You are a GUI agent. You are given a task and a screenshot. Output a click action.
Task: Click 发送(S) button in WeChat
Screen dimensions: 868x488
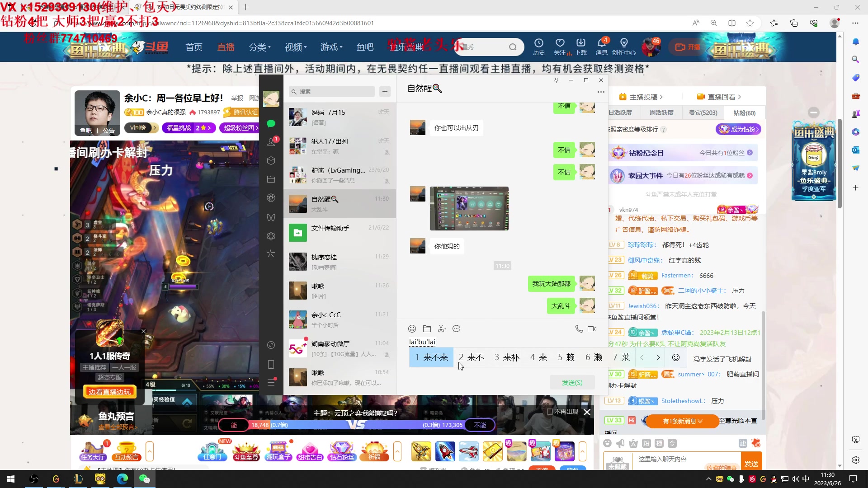[x=572, y=383]
